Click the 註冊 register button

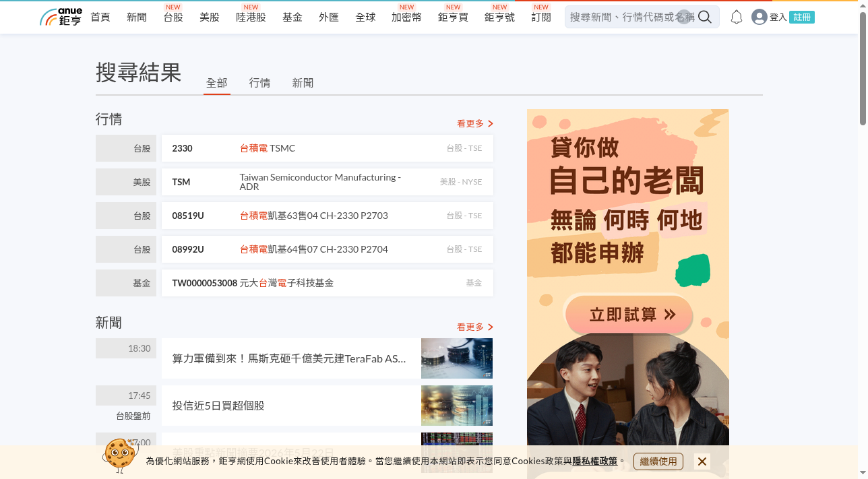point(802,18)
